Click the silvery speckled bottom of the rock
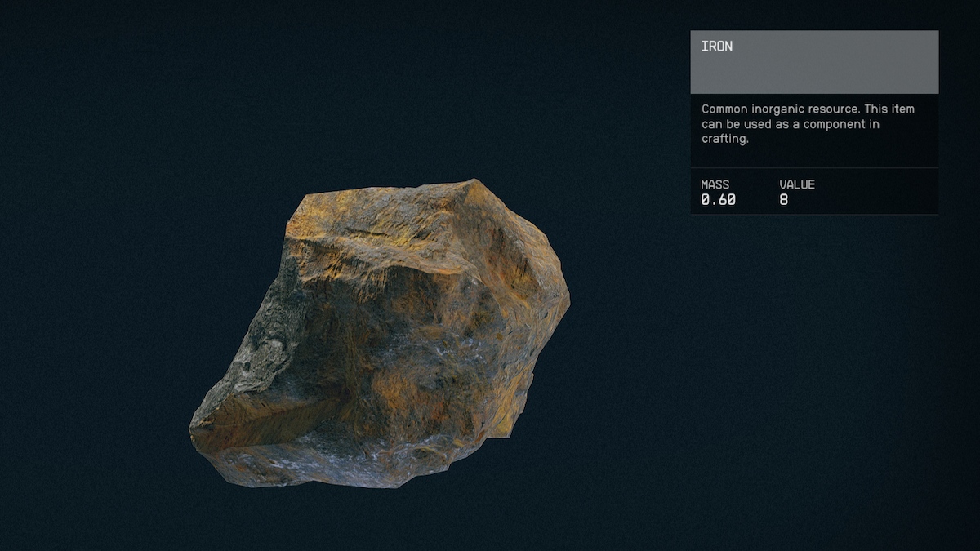Image resolution: width=980 pixels, height=551 pixels. [x=327, y=465]
